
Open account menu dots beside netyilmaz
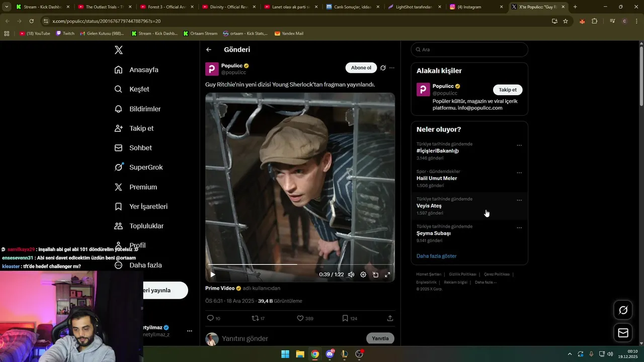pyautogui.click(x=190, y=331)
